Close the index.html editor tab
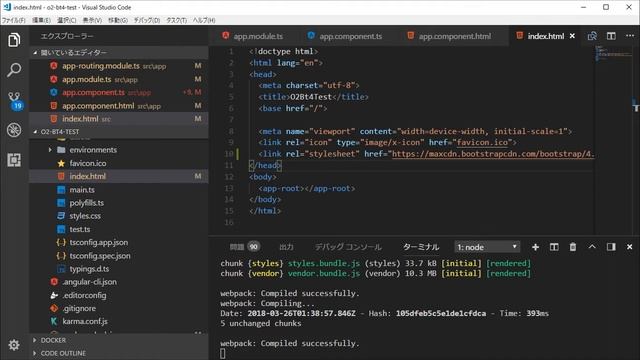 572,36
